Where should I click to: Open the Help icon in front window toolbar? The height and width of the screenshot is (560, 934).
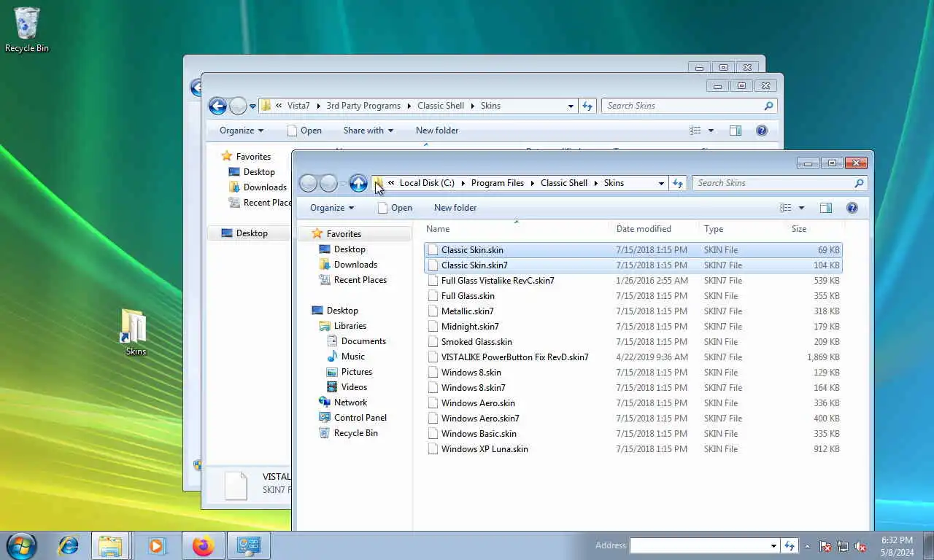(x=852, y=208)
